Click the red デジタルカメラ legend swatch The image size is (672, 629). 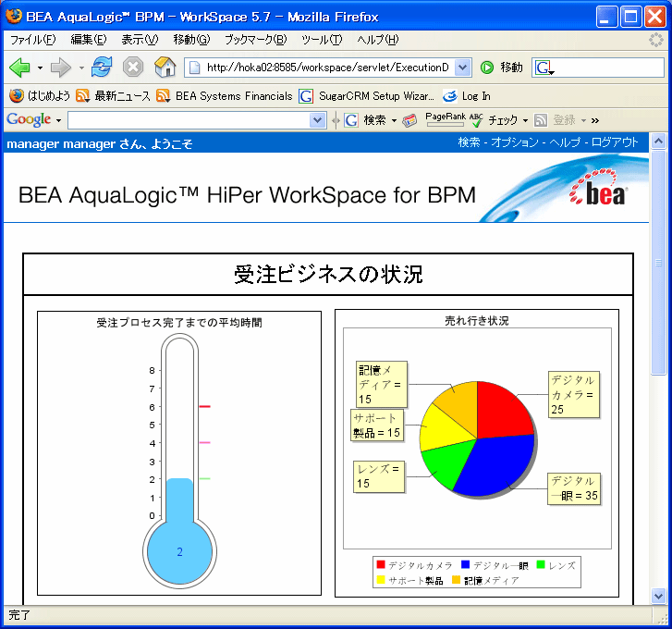(381, 564)
